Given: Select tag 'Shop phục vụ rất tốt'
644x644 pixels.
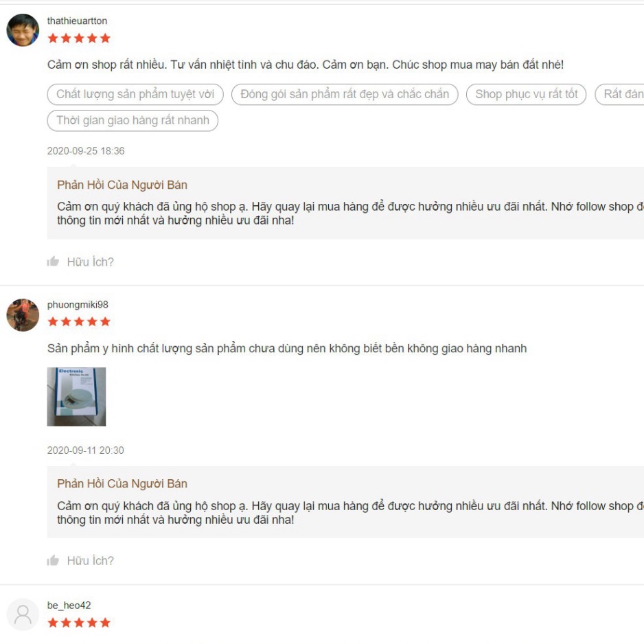Looking at the screenshot, I should pyautogui.click(x=526, y=95).
